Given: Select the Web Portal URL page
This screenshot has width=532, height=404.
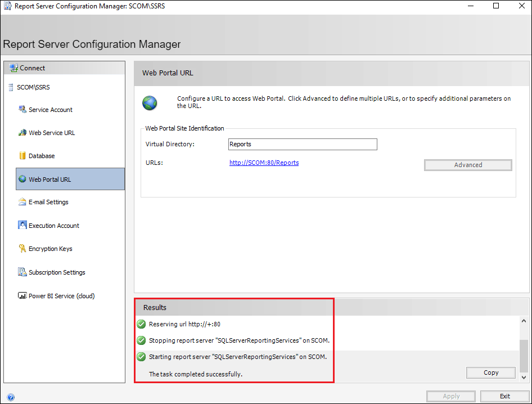Looking at the screenshot, I should tap(70, 179).
